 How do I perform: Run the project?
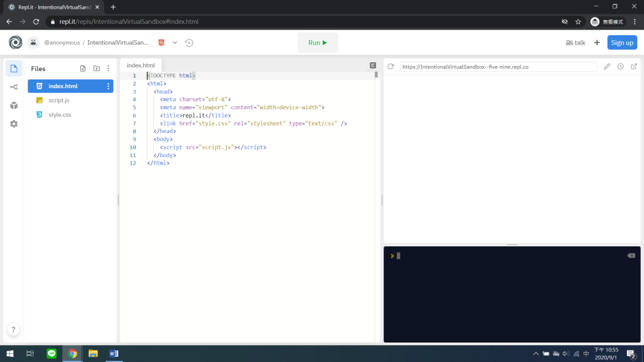(x=318, y=43)
